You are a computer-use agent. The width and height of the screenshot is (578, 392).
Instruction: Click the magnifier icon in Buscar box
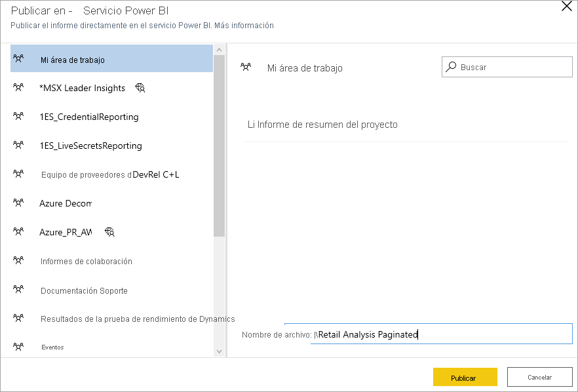(451, 67)
